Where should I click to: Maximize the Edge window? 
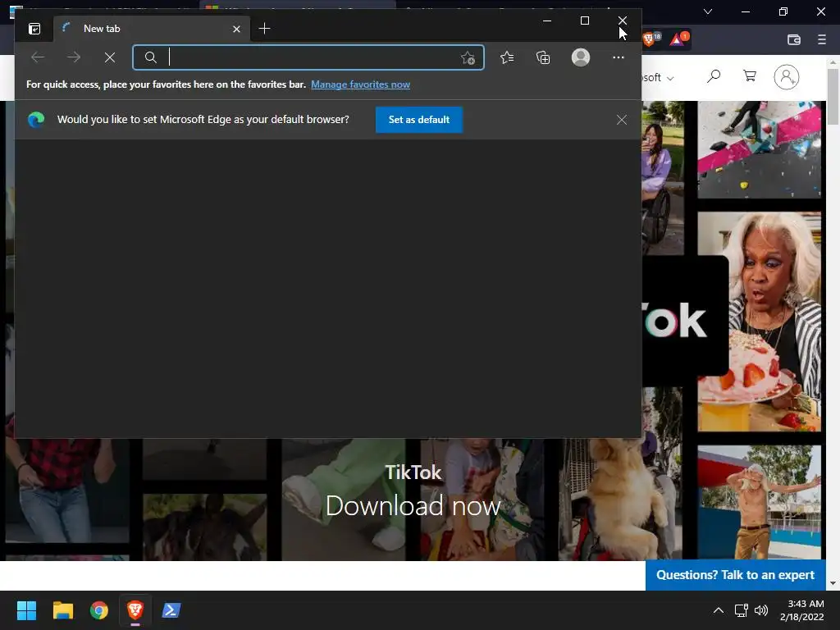tap(585, 21)
